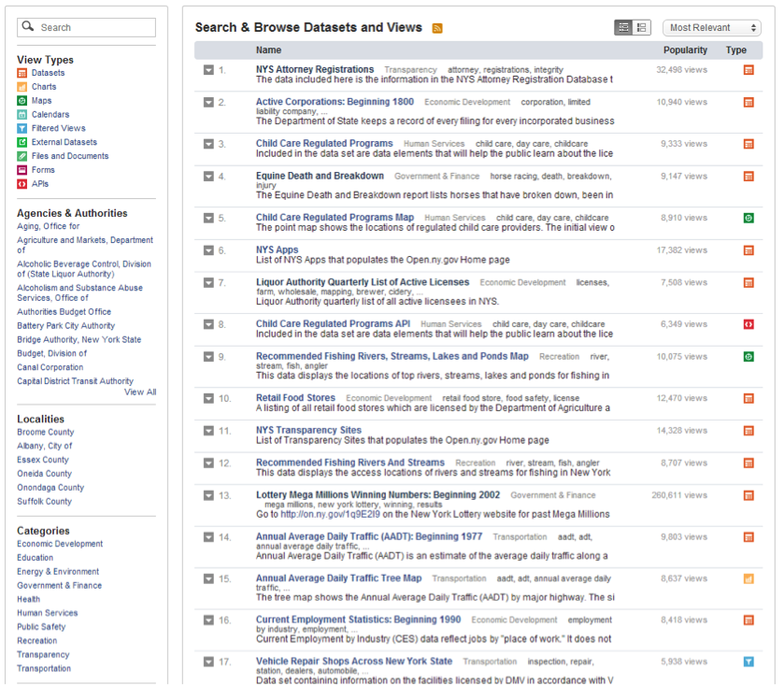Click View All under Agencies & Authorities
Screen dimensions: 784x685
[x=140, y=392]
